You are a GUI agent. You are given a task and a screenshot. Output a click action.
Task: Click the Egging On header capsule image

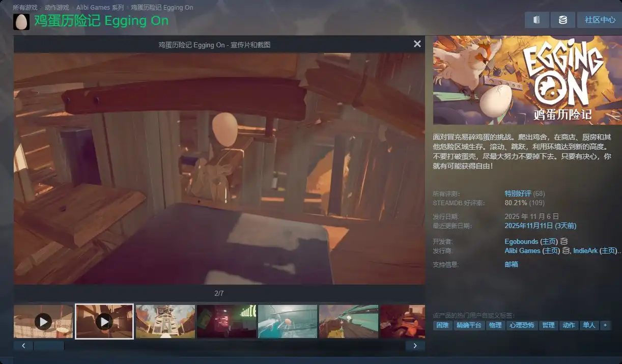(527, 80)
